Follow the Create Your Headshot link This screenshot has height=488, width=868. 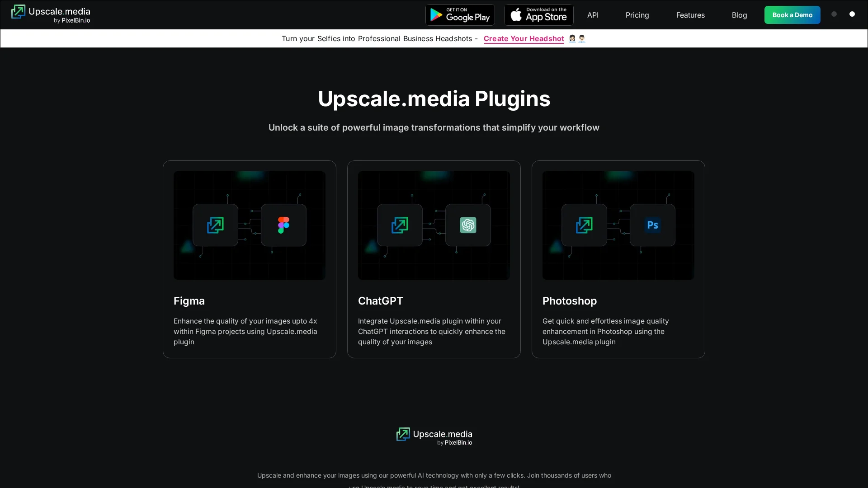[x=524, y=38]
